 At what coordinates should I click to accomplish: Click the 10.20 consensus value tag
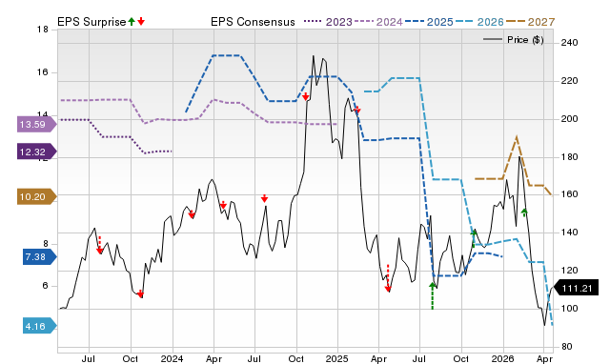tap(36, 197)
